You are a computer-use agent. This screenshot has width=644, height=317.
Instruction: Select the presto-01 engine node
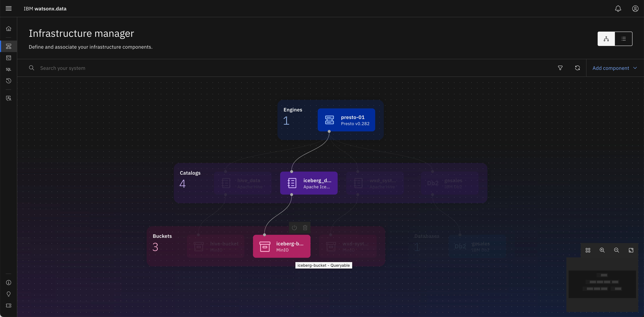[346, 120]
